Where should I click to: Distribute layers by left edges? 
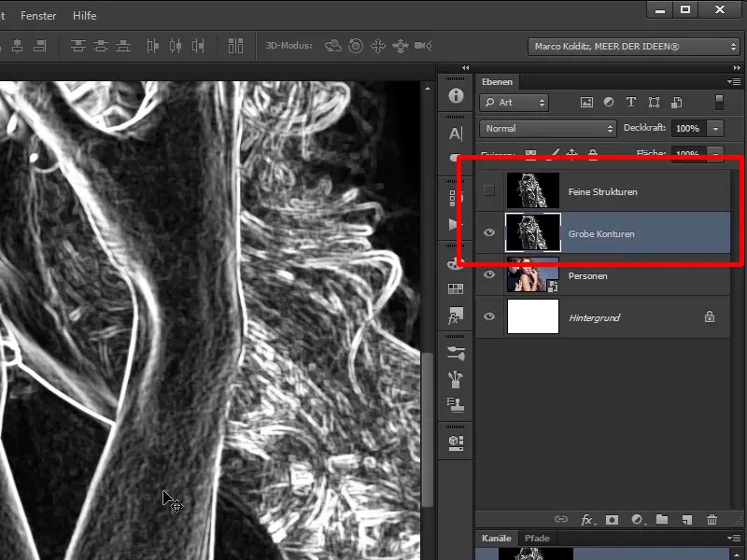pyautogui.click(x=152, y=46)
